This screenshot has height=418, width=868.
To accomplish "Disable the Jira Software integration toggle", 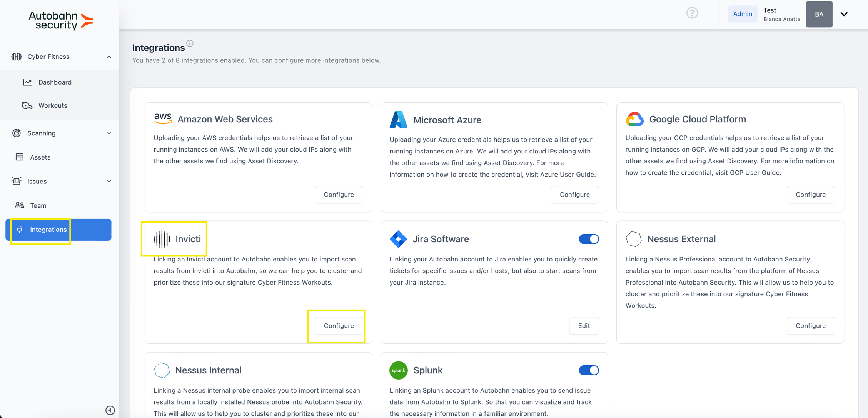I will (589, 239).
